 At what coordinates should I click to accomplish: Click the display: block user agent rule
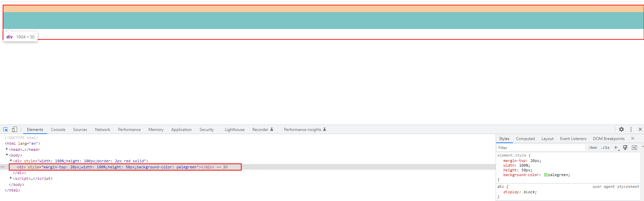click(x=520, y=192)
